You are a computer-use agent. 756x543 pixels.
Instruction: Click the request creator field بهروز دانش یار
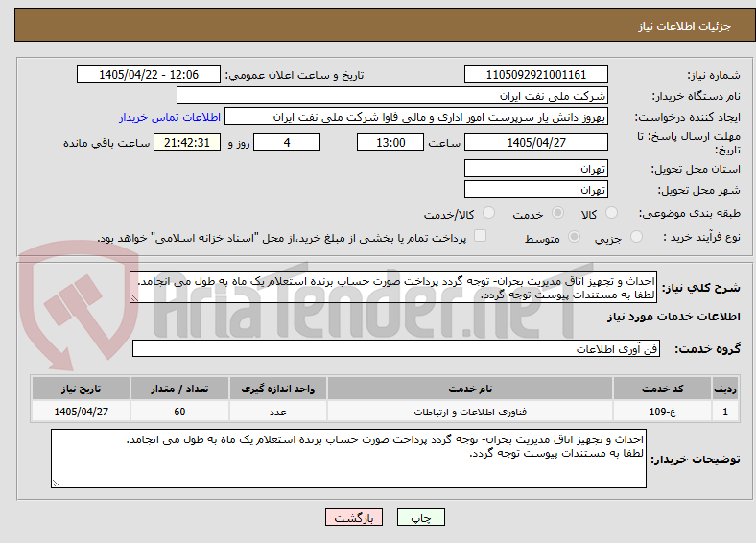coord(416,117)
